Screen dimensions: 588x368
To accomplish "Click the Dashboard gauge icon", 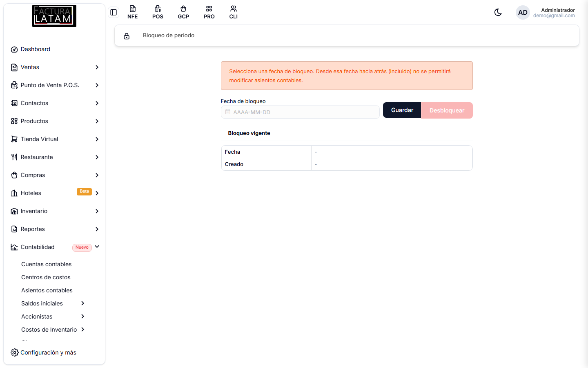I will click(x=14, y=49).
